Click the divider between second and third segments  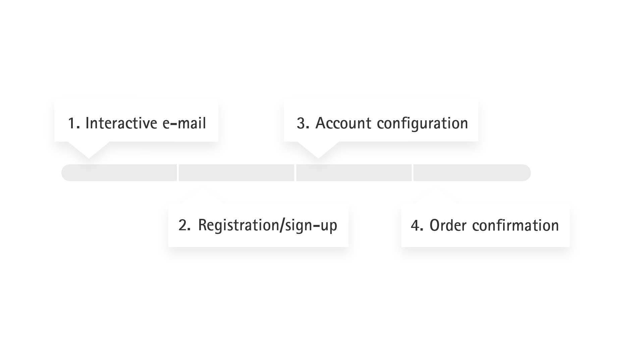tap(295, 173)
